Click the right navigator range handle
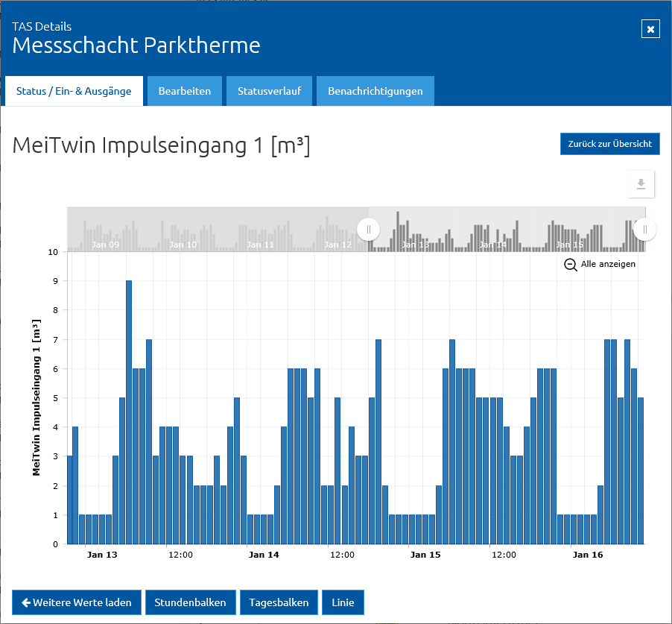672x624 pixels. (644, 230)
